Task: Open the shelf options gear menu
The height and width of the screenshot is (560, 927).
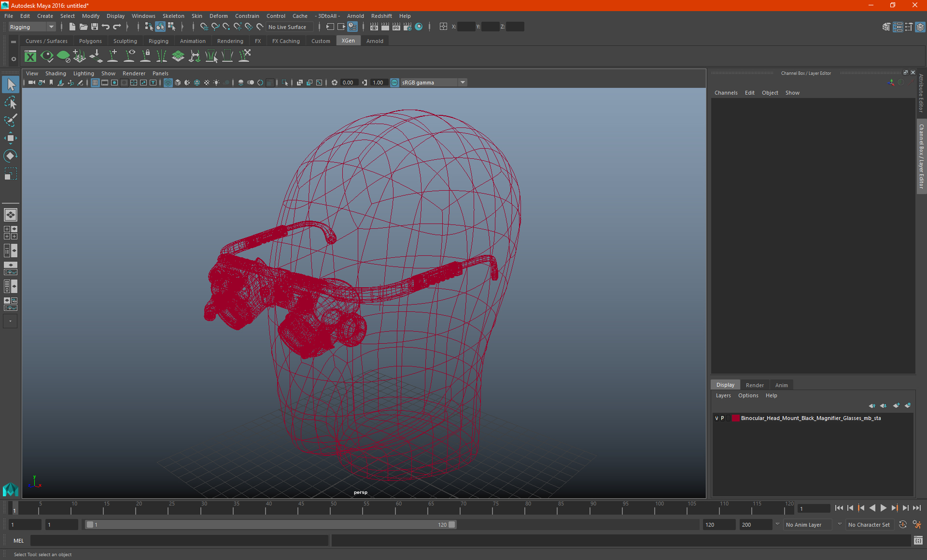Action: point(14,59)
